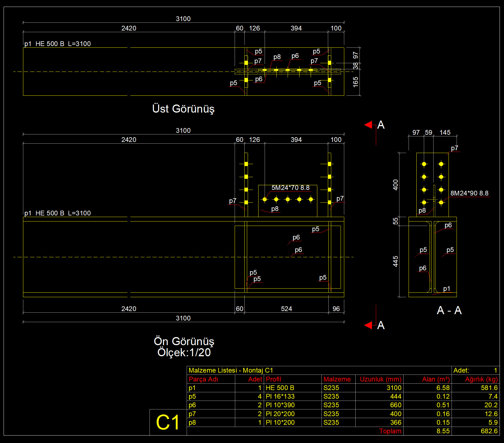Click the '0.51' area cell
504x443 pixels.
(x=443, y=405)
